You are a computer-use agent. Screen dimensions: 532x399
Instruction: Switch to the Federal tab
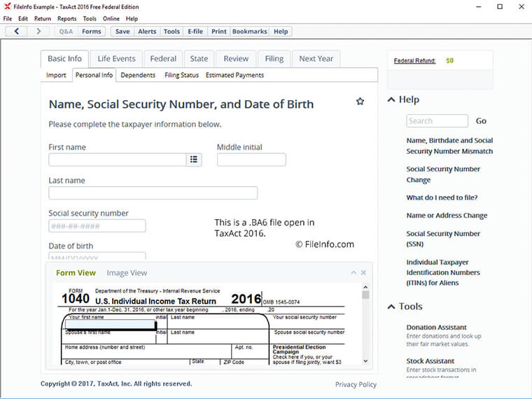[x=163, y=59]
